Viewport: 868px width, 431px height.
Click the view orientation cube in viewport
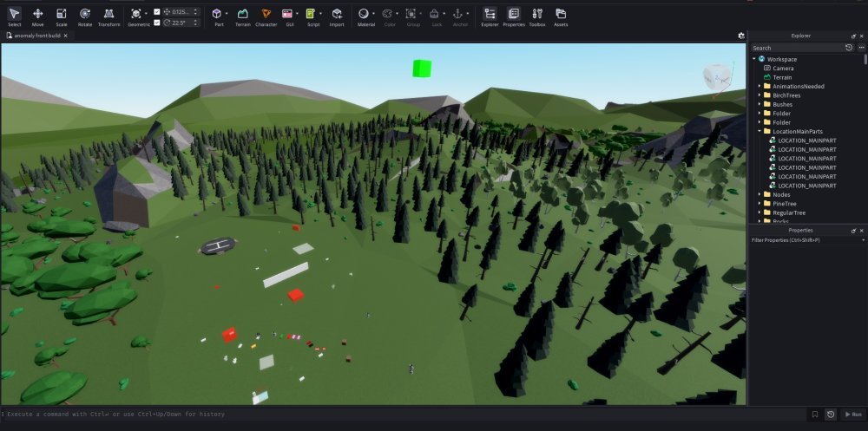coord(716,76)
